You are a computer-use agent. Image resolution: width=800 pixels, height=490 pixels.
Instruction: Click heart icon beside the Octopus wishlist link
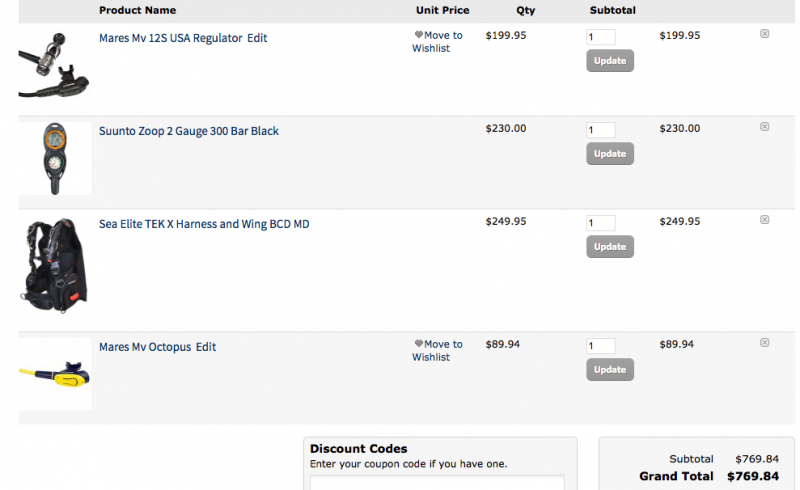pyautogui.click(x=418, y=344)
